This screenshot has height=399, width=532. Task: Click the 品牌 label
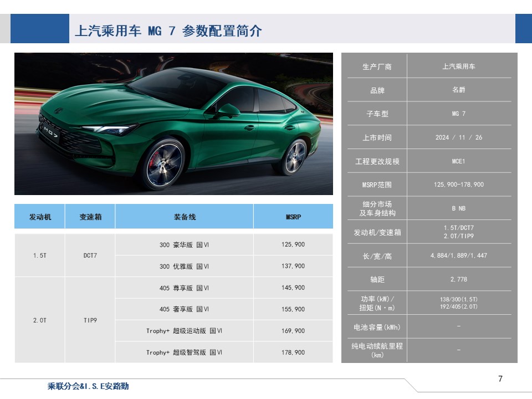[x=377, y=90]
